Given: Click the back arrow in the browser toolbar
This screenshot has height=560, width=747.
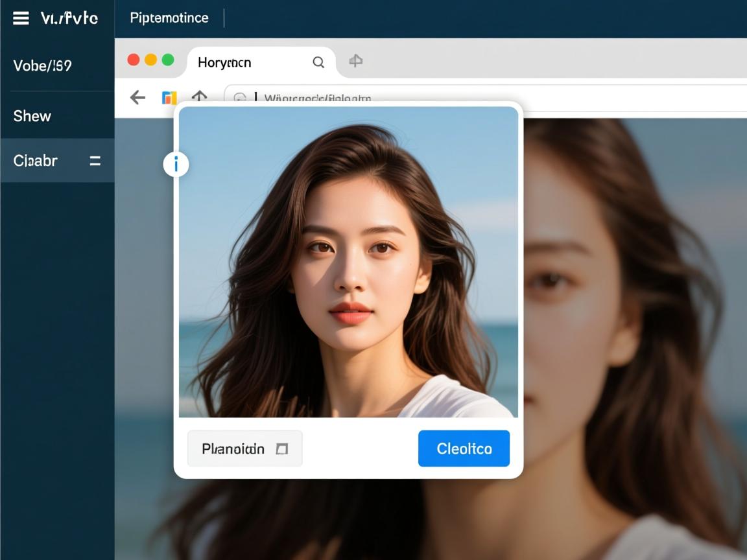Looking at the screenshot, I should [x=137, y=97].
